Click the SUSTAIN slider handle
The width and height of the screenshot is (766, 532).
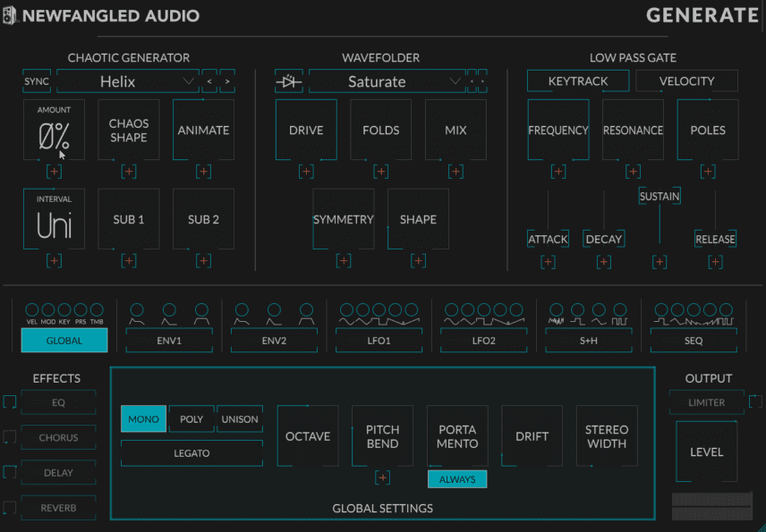click(660, 196)
